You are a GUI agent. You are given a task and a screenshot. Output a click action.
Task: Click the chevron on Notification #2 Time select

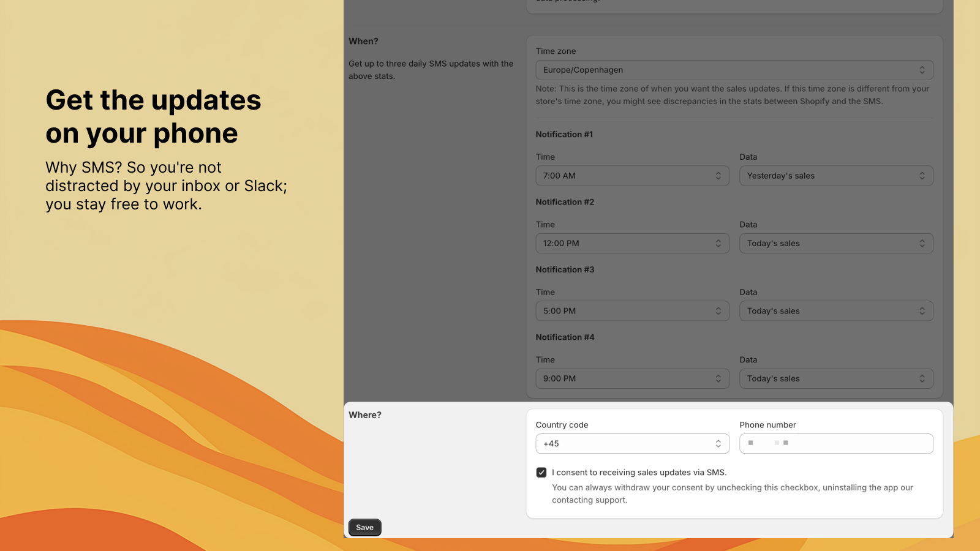[718, 243]
